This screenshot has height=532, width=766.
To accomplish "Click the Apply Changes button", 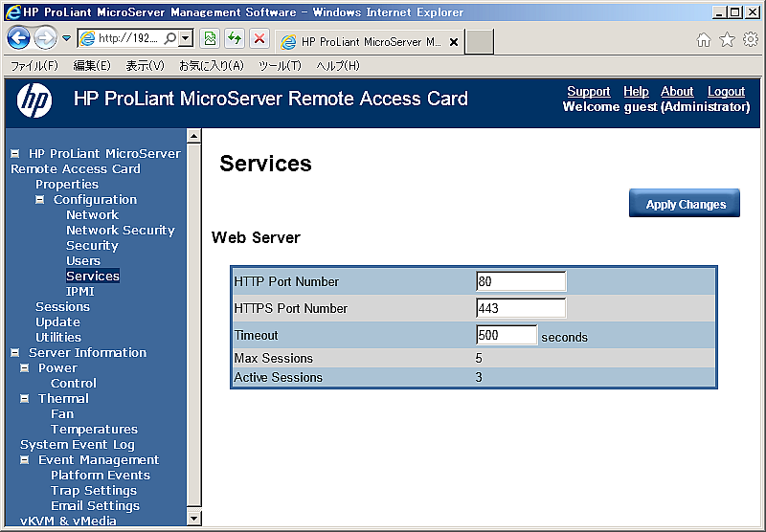I will pos(685,203).
